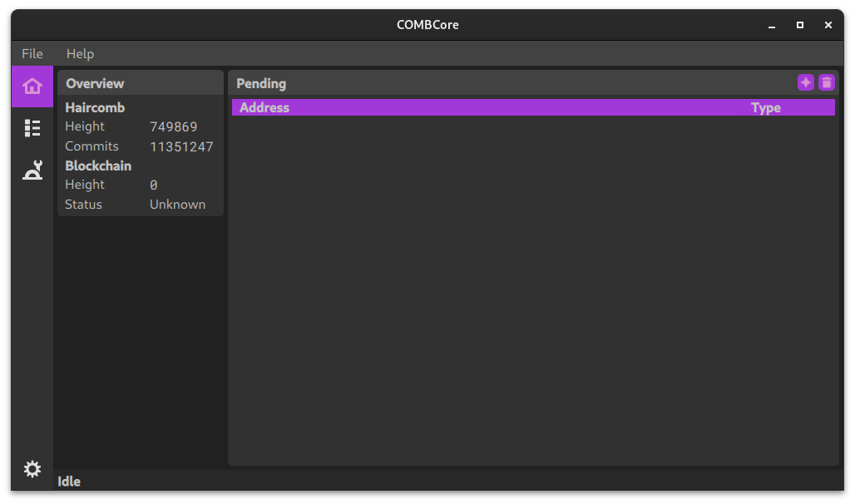Click the empty Pending list area
Viewport: 855px width, 504px height.
tap(533, 289)
